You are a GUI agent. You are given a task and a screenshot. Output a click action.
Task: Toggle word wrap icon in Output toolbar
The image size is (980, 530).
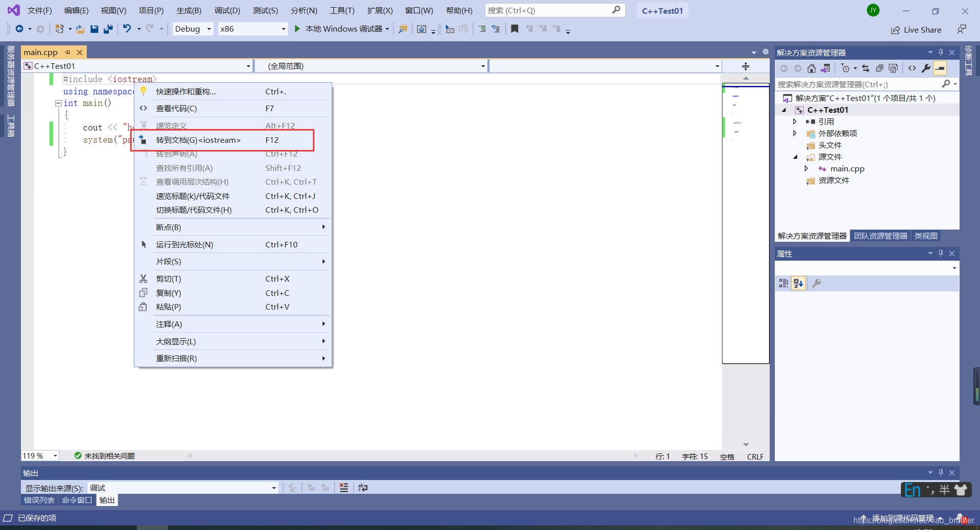coord(363,488)
